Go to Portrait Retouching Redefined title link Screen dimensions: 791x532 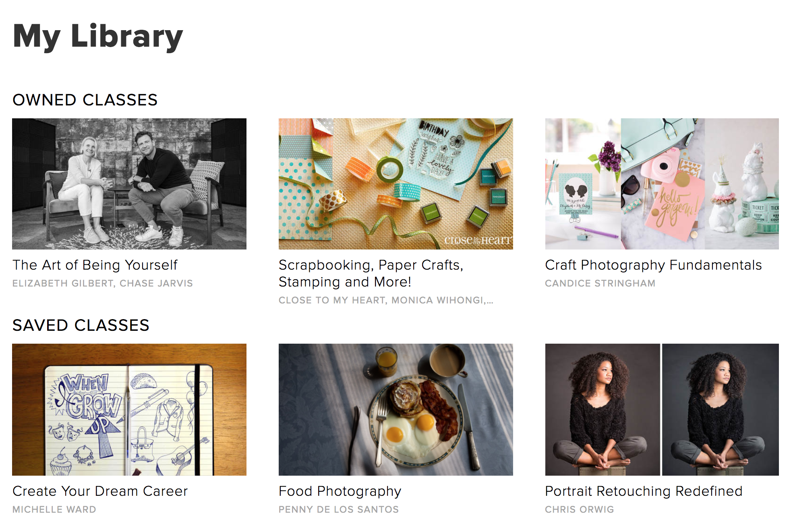pos(644,491)
